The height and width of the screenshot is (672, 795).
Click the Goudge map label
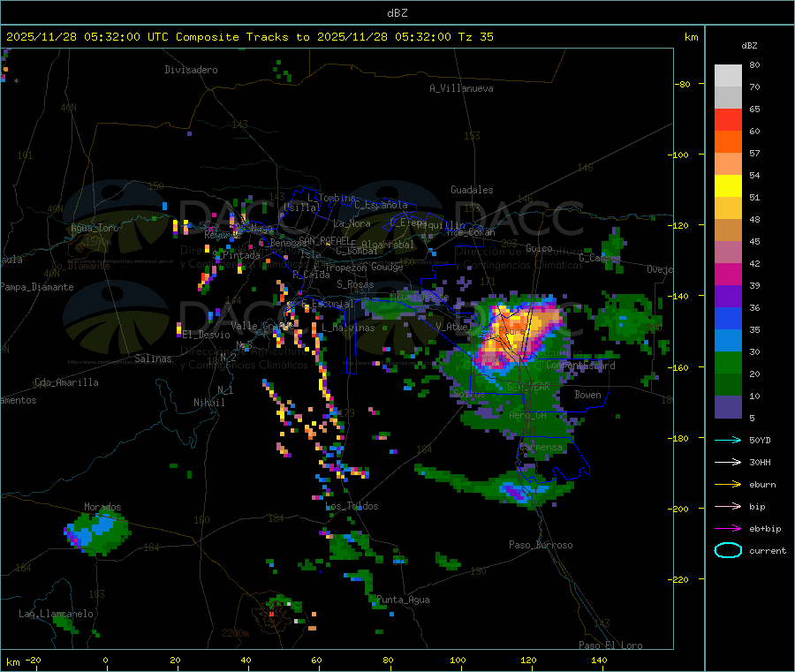(x=387, y=267)
